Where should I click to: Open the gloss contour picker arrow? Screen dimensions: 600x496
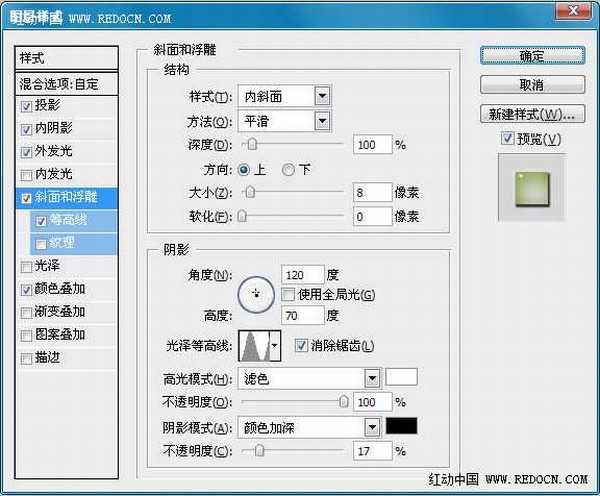click(x=275, y=346)
